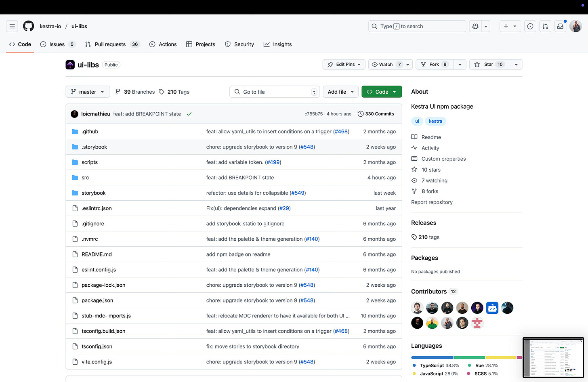Open the vite.config.js file
Image resolution: width=588 pixels, height=382 pixels.
click(97, 362)
